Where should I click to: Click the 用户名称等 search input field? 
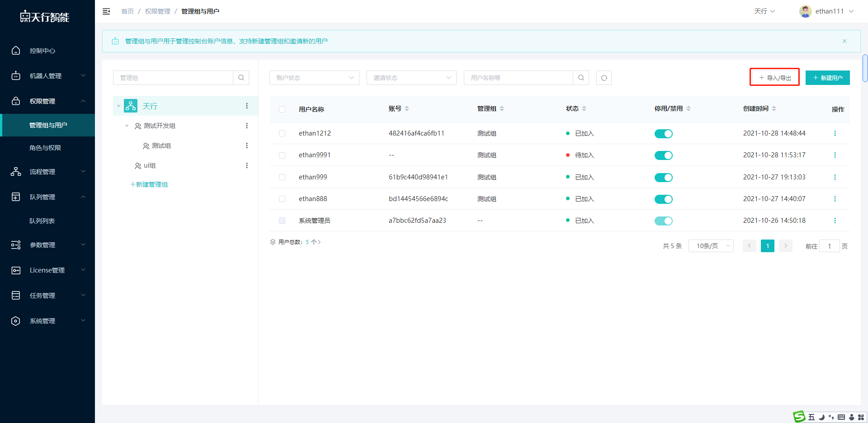(519, 78)
